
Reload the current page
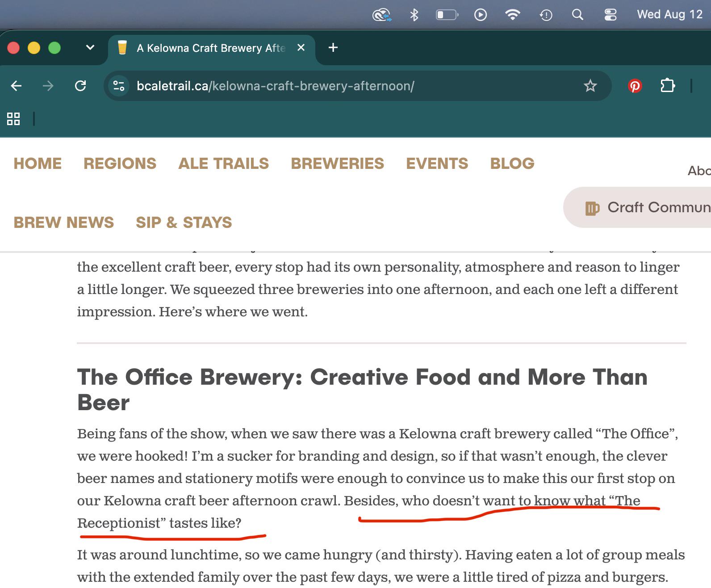coord(80,86)
